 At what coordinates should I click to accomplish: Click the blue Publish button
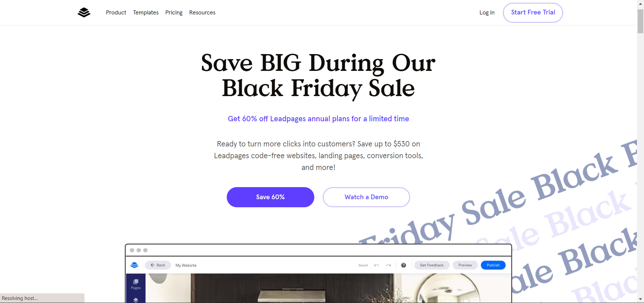coord(493,265)
